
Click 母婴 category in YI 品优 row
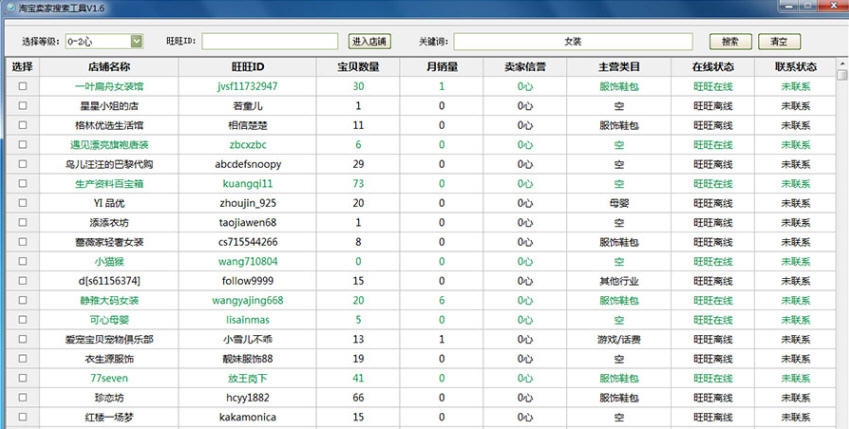pyautogui.click(x=619, y=203)
